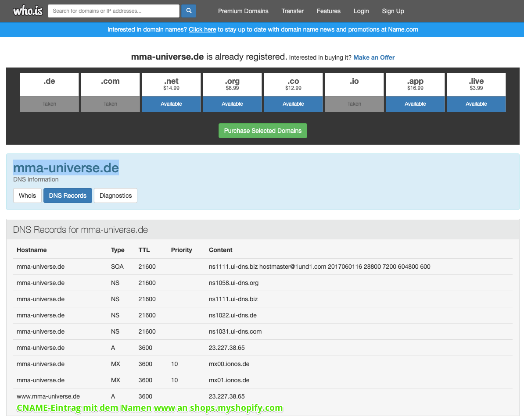Image resolution: width=524 pixels, height=420 pixels.
Task: Select the .app domain for $16.99
Action: click(415, 104)
